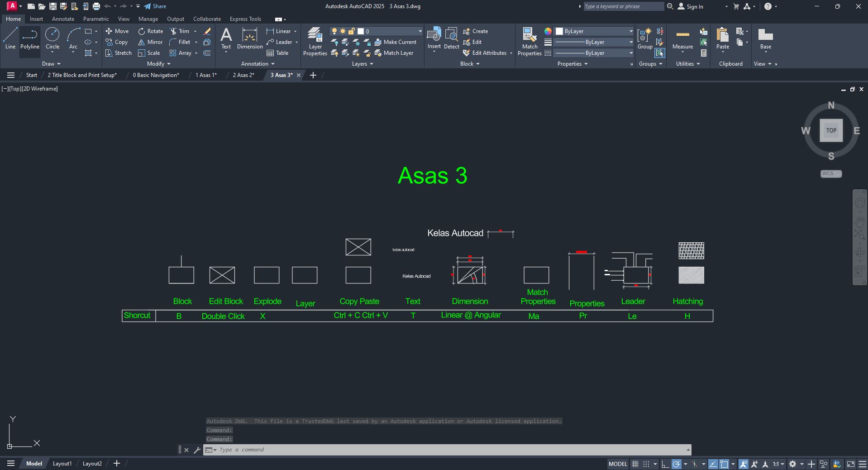868x470 pixels.
Task: Choose the Stretch tool
Action: [x=119, y=53]
